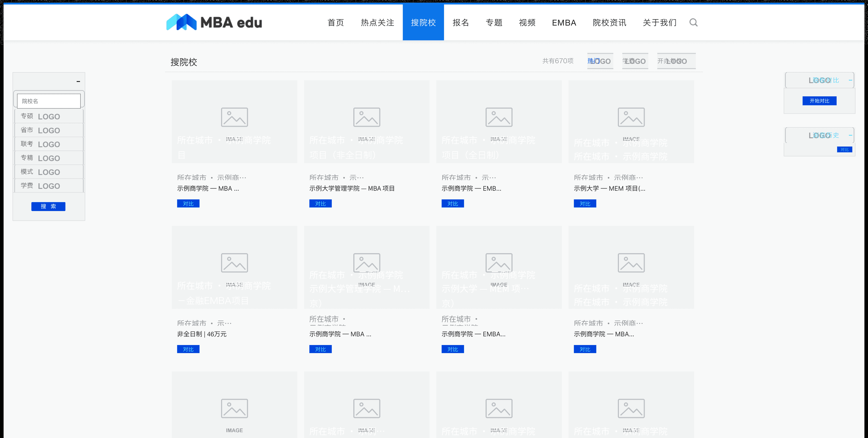Click the 共有670项 result count text
The width and height of the screenshot is (868, 438).
pyautogui.click(x=558, y=61)
